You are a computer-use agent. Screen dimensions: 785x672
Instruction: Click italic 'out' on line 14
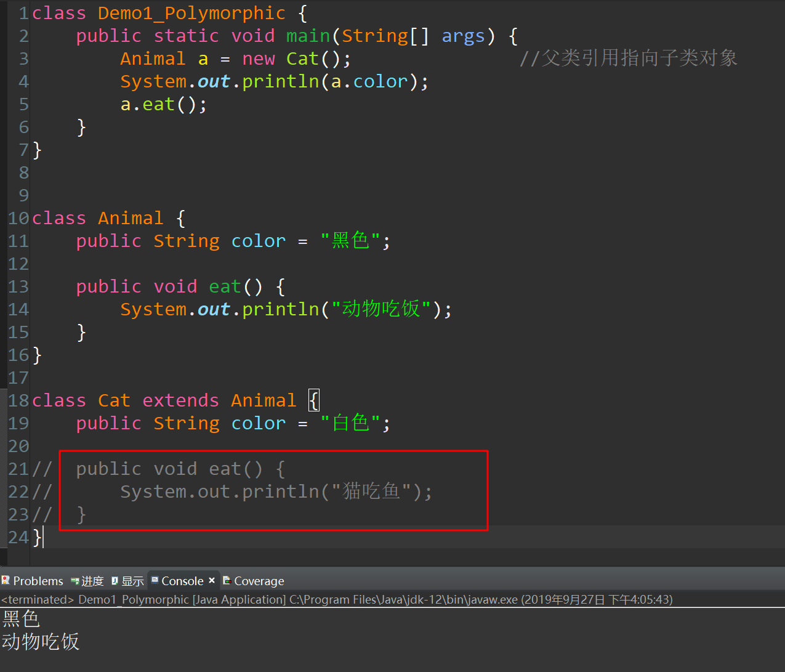point(214,309)
